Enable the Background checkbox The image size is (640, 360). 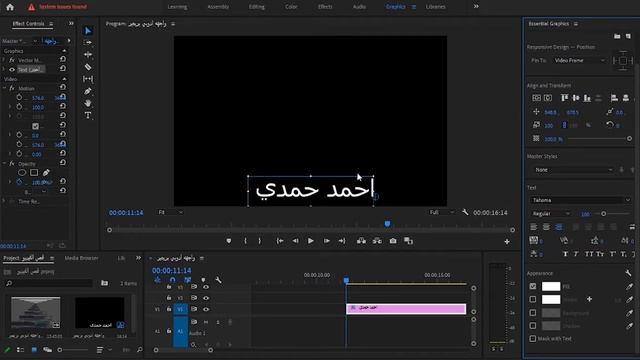(x=533, y=313)
